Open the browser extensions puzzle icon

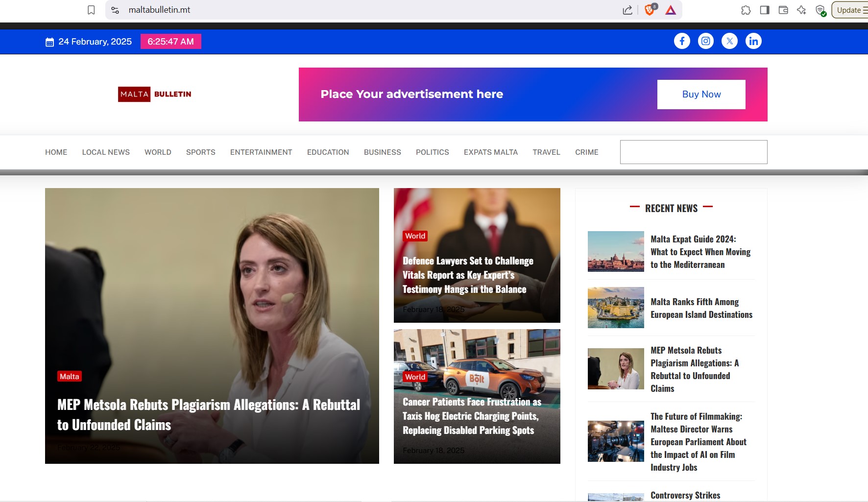pos(746,10)
